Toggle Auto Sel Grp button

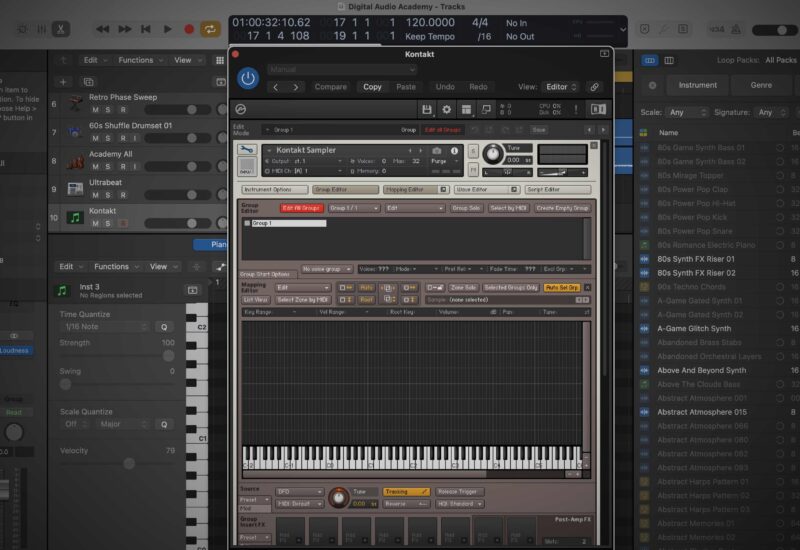562,288
